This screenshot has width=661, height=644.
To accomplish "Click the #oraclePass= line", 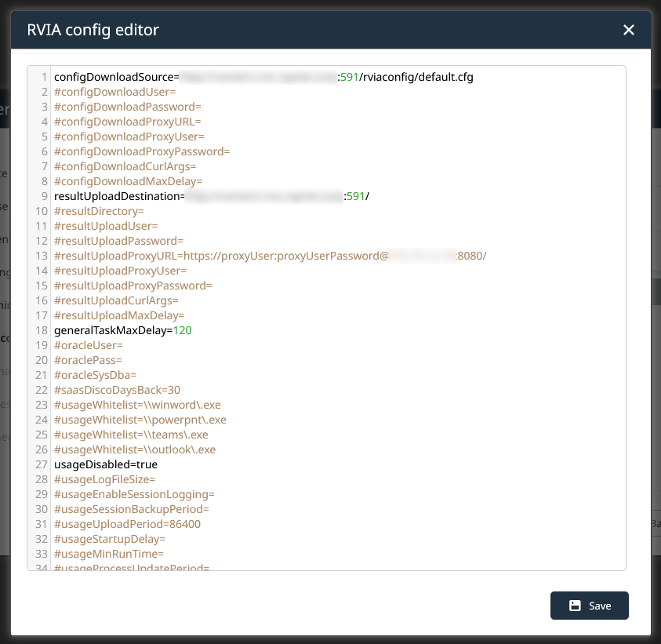I will [x=88, y=360].
